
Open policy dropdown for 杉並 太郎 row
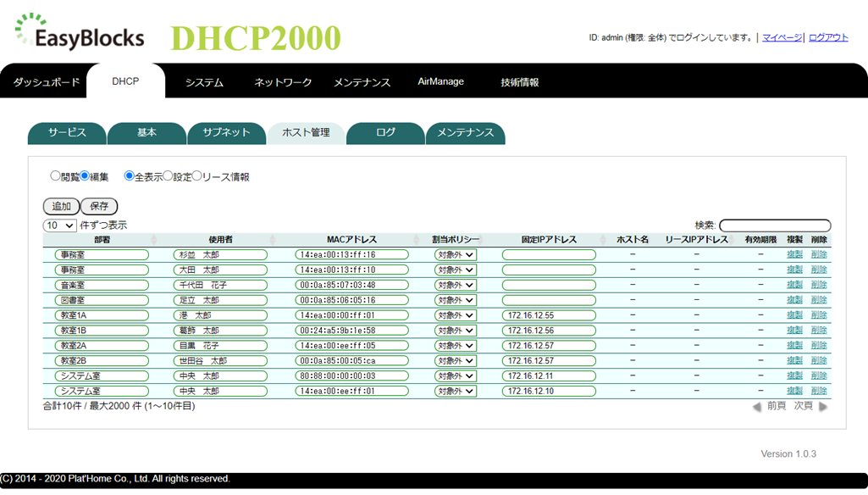pos(455,255)
